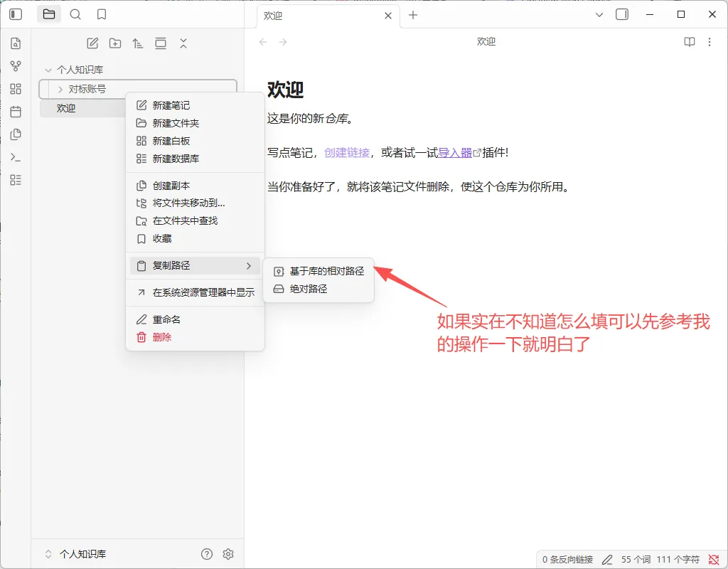Select 在文件夹中查找 option
728x569 pixels.
click(196, 220)
